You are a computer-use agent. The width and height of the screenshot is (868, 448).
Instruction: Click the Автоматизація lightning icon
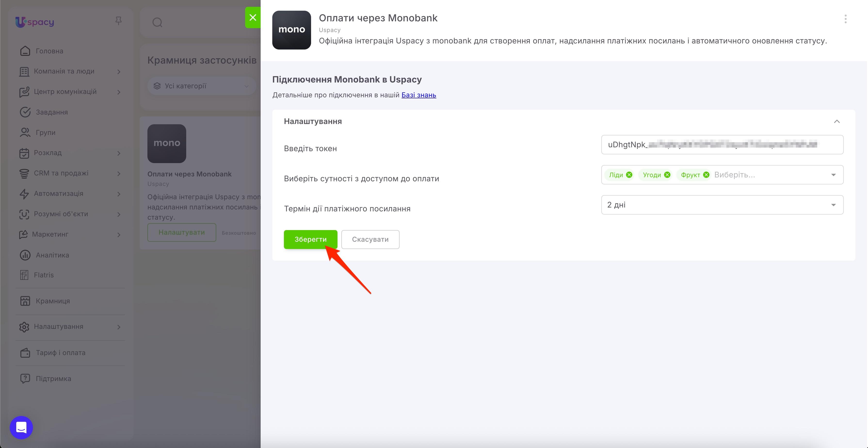24,194
